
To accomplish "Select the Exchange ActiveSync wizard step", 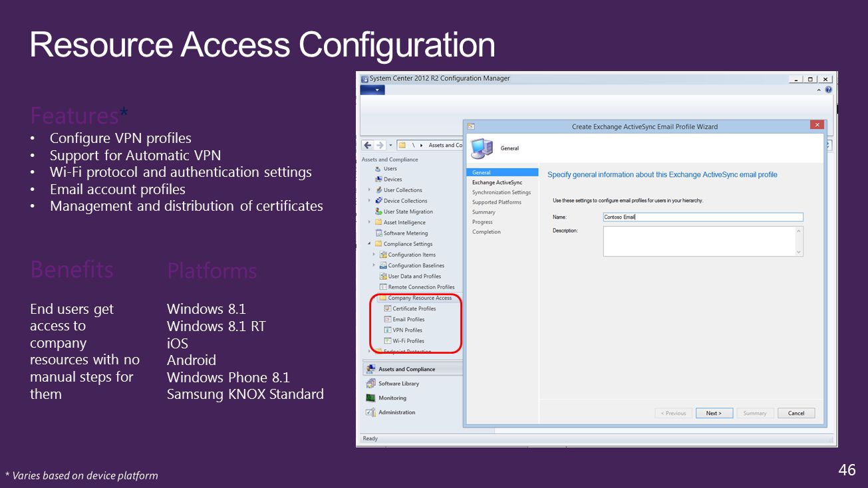I will pyautogui.click(x=498, y=182).
